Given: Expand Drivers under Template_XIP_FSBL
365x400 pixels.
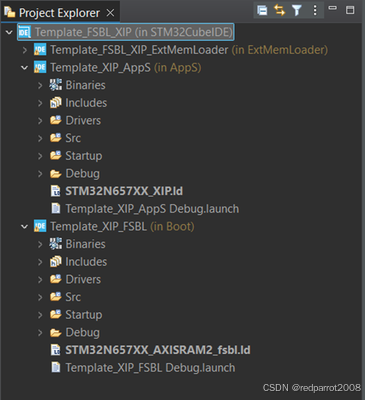Looking at the screenshot, I should point(40,280).
